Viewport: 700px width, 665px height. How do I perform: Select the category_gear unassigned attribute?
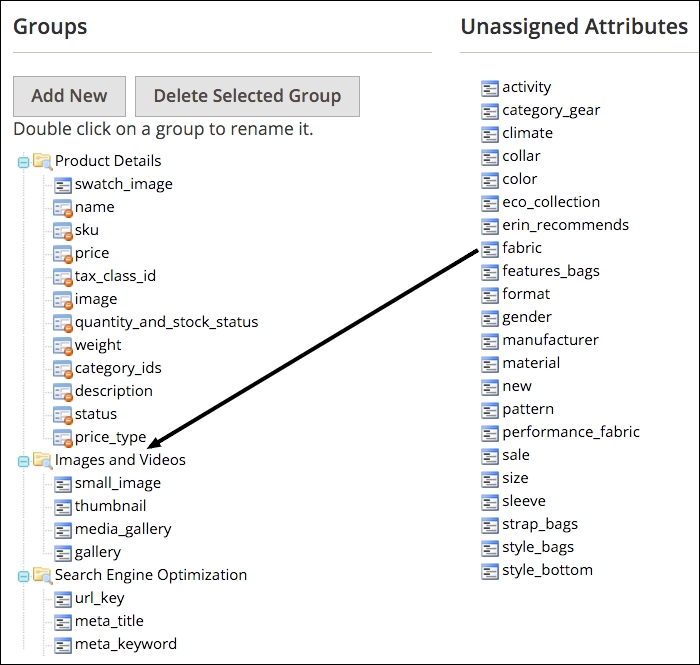pyautogui.click(x=551, y=110)
